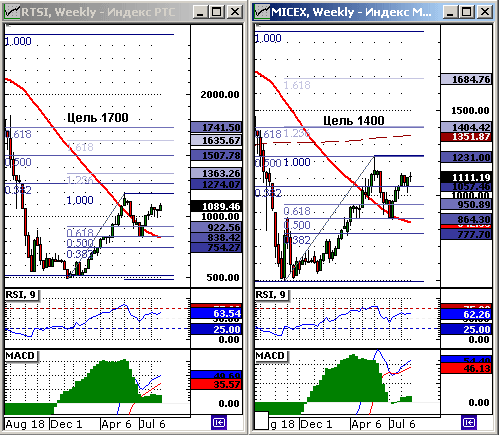Click MICEX price label 1404.42
Screen dimensions: 499x435
pos(466,127)
